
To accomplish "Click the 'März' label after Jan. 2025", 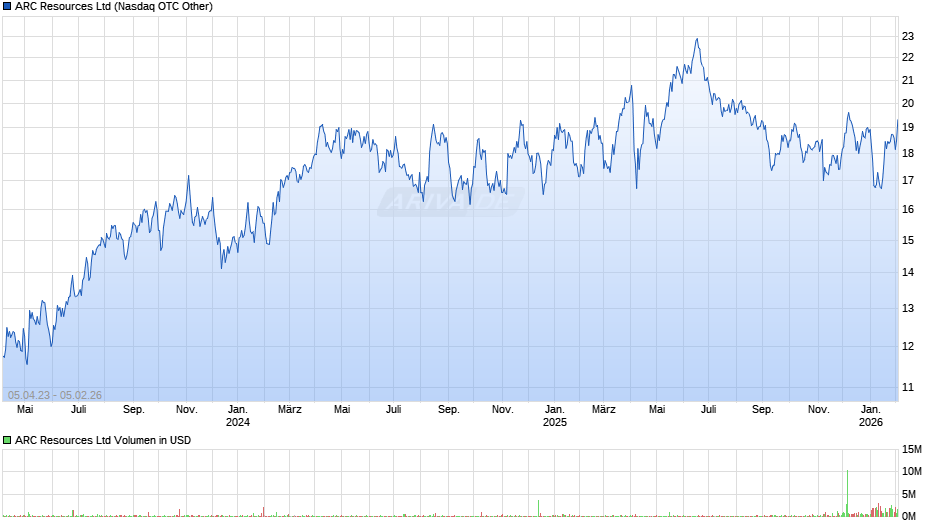I will [x=604, y=409].
